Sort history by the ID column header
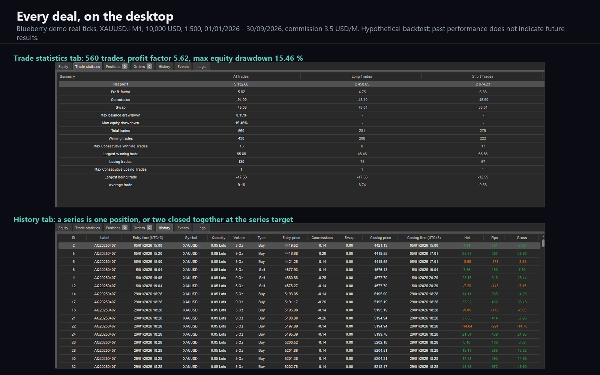 73,238
